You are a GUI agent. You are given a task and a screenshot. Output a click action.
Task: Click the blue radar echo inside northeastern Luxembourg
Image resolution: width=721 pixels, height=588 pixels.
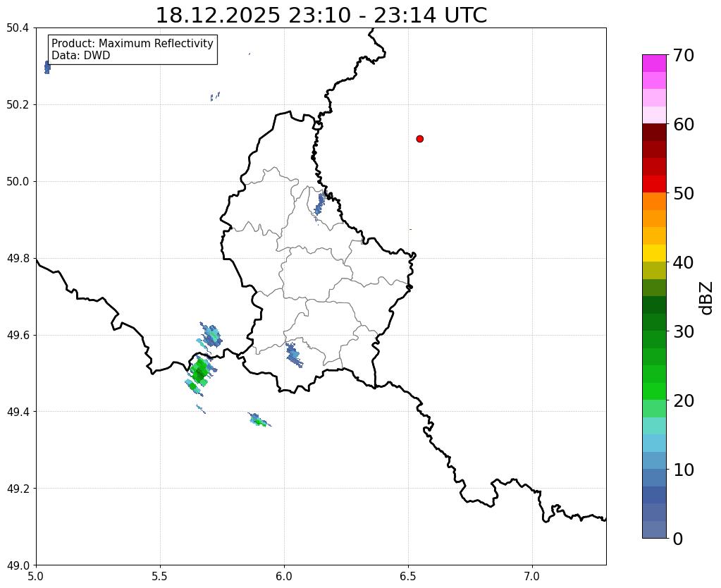[x=319, y=204]
